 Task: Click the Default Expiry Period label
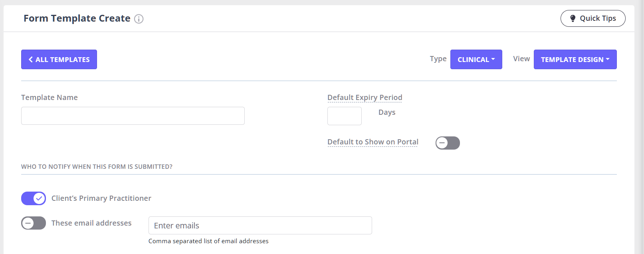tap(365, 98)
